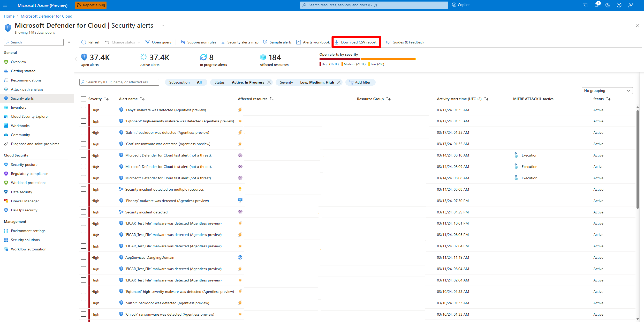Check the 'Fanys' malware alert row checkbox
The height and width of the screenshot is (327, 644).
pos(83,110)
